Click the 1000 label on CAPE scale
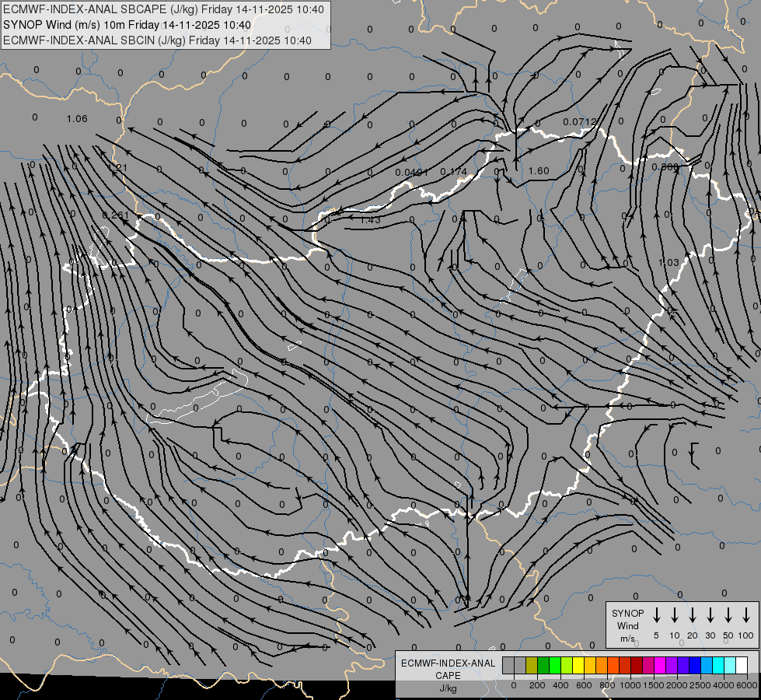 coord(630,685)
